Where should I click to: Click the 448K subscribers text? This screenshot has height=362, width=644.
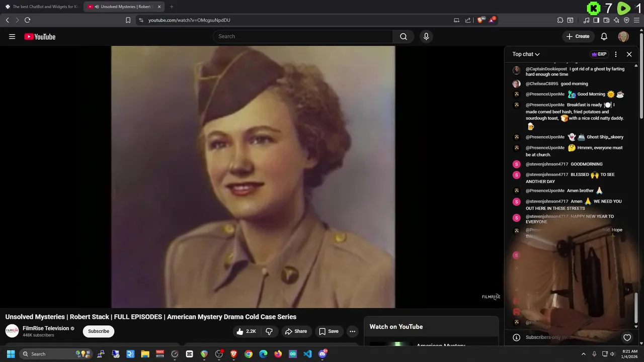click(x=38, y=335)
